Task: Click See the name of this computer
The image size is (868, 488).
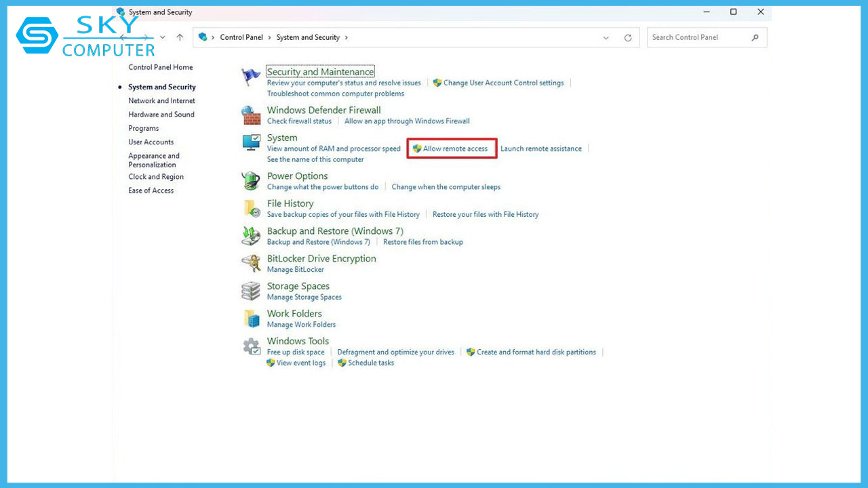Action: point(315,159)
